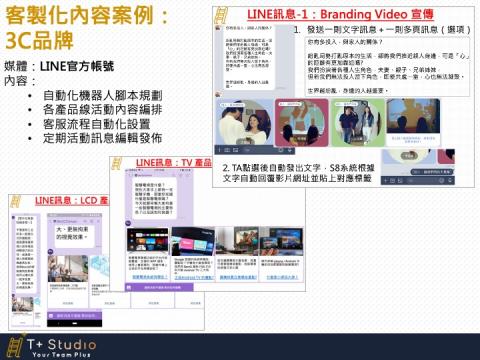Click step text '2. TA點選後自動發出文字'
Viewport: 480px width, 360px height.
tap(298, 173)
